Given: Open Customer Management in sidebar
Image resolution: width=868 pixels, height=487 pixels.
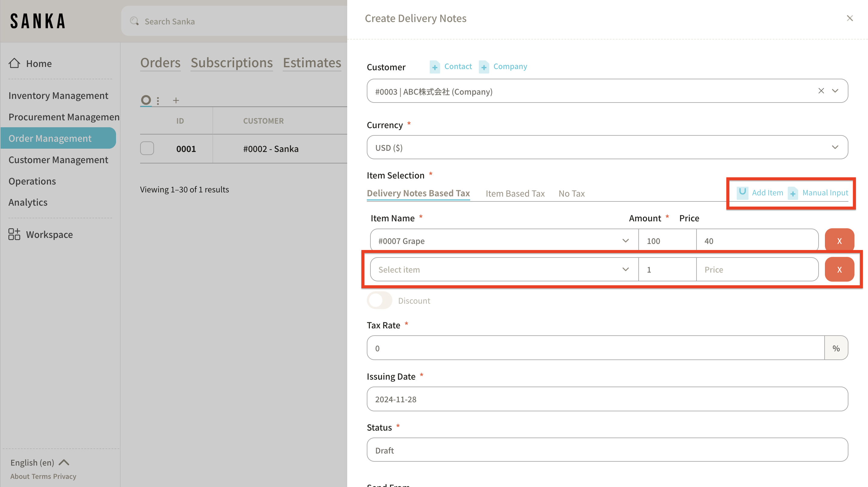Looking at the screenshot, I should [x=58, y=160].
